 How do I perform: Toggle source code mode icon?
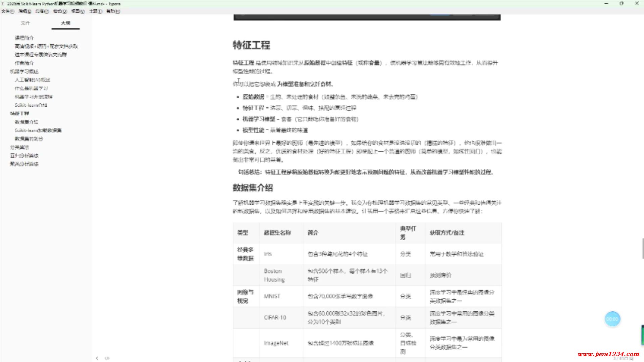tap(107, 358)
